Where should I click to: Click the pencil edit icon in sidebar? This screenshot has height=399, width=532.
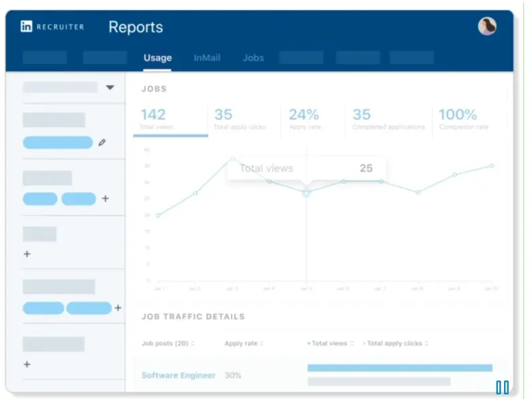click(102, 142)
